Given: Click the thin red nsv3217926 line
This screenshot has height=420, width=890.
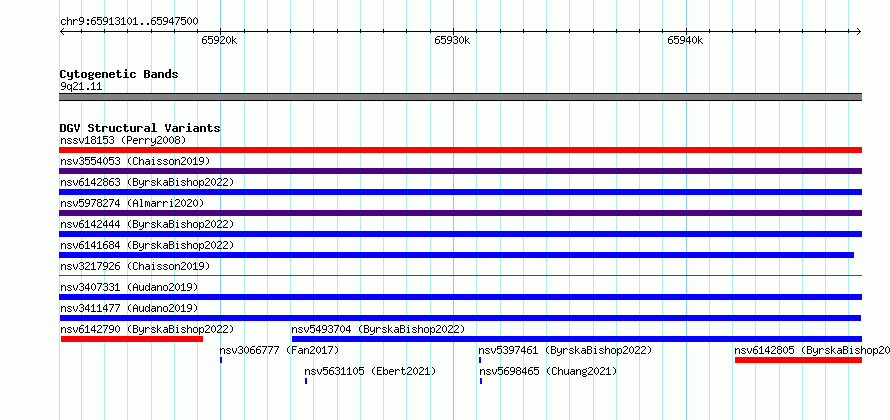Looking at the screenshot, I should [460, 276].
